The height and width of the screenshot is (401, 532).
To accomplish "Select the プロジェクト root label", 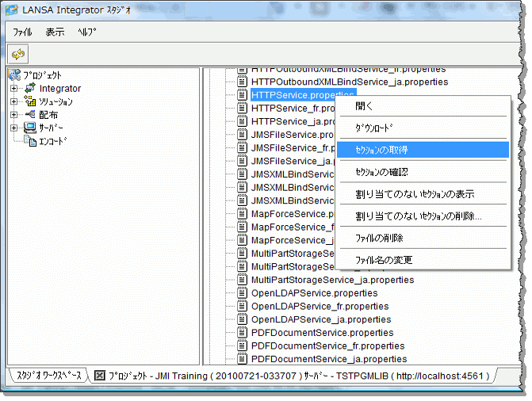I will (x=42, y=75).
